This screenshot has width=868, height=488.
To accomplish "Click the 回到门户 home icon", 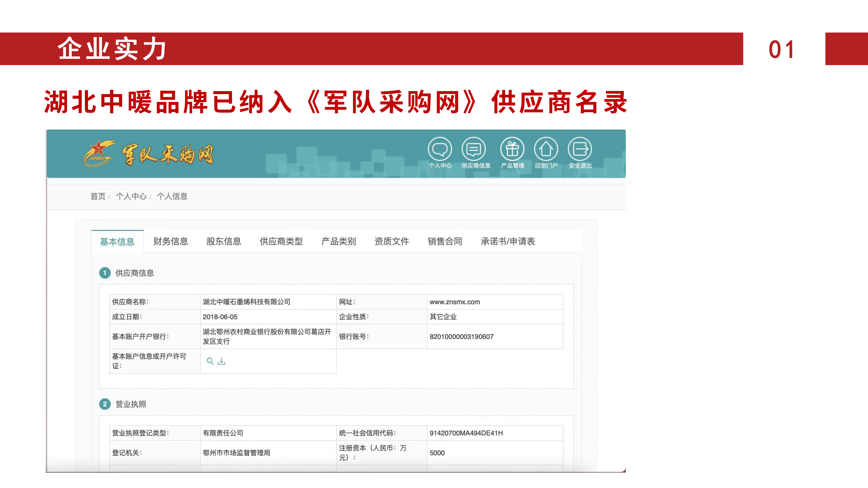I will (x=546, y=149).
